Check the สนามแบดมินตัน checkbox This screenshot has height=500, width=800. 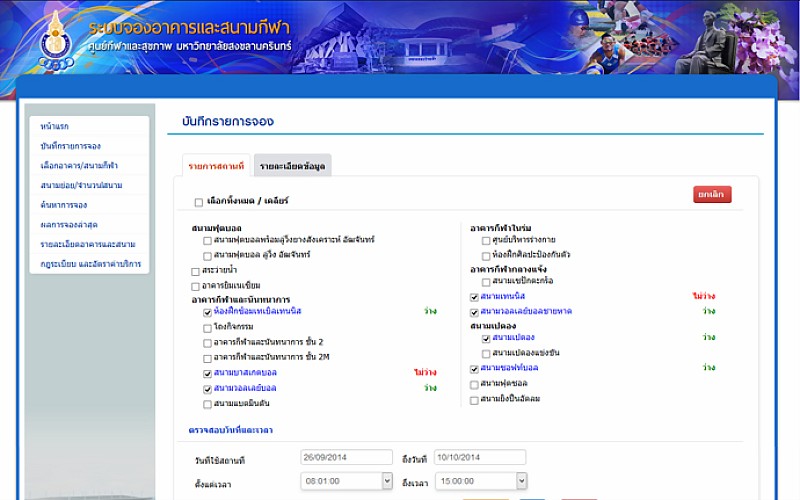pyautogui.click(x=207, y=405)
